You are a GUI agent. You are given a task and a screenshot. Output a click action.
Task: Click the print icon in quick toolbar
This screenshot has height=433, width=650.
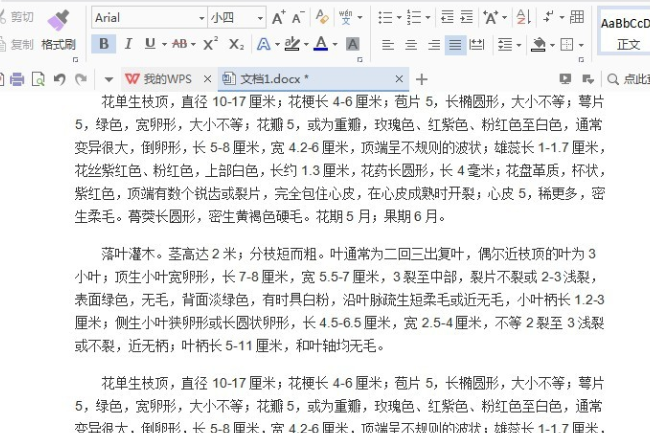(17, 79)
